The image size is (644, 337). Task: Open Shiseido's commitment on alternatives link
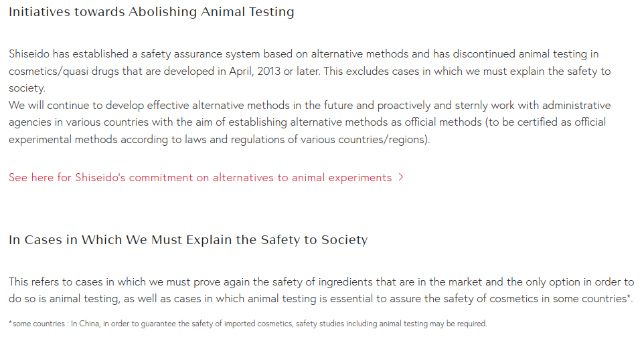pyautogui.click(x=200, y=178)
